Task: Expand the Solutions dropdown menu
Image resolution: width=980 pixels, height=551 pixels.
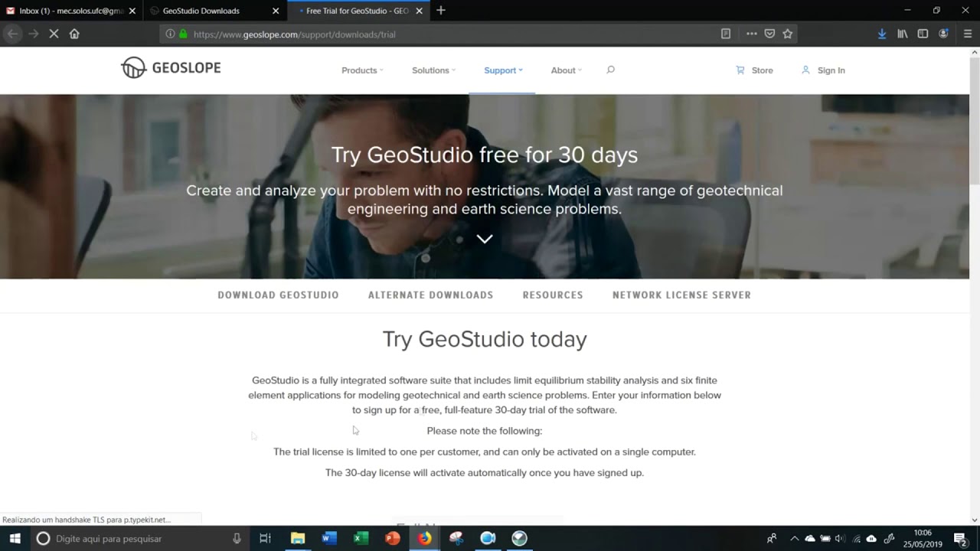Action: [433, 70]
